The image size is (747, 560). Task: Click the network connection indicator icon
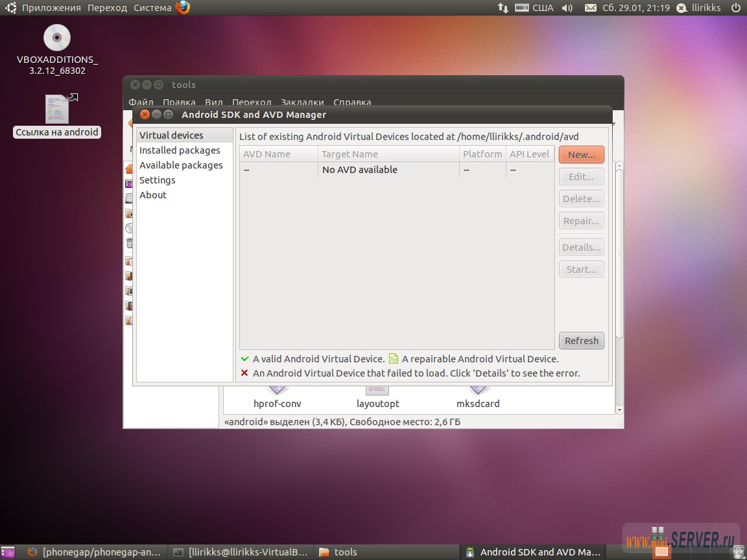[503, 8]
